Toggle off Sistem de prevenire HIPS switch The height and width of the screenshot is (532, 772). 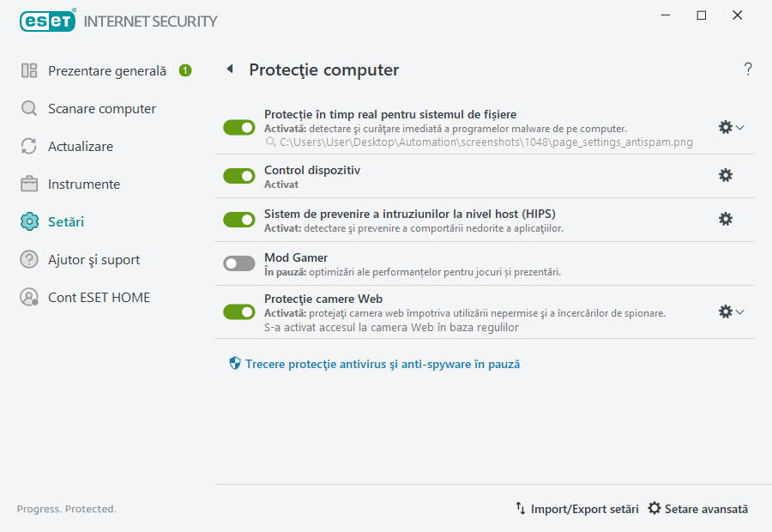click(238, 219)
